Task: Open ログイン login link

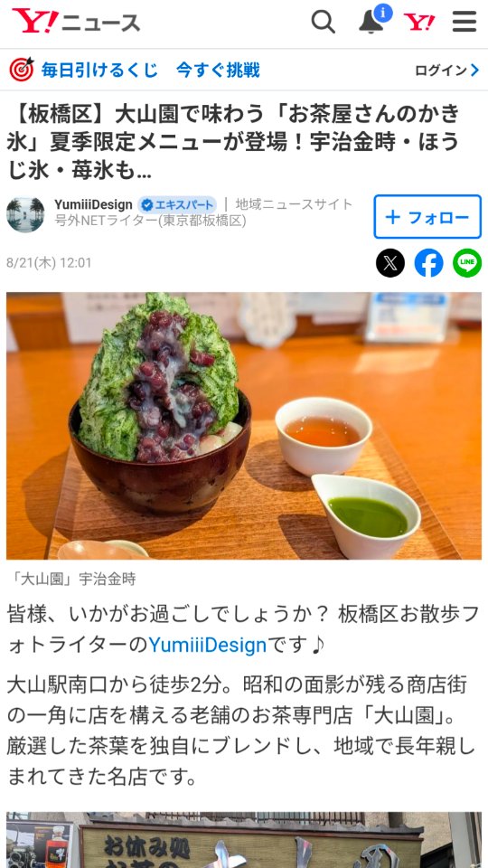Action: [x=441, y=71]
